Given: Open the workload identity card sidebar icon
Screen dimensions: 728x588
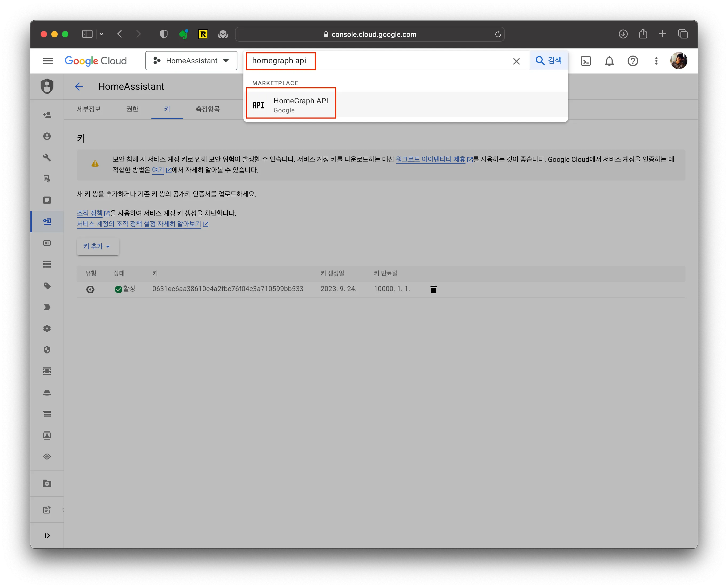Looking at the screenshot, I should click(x=47, y=243).
